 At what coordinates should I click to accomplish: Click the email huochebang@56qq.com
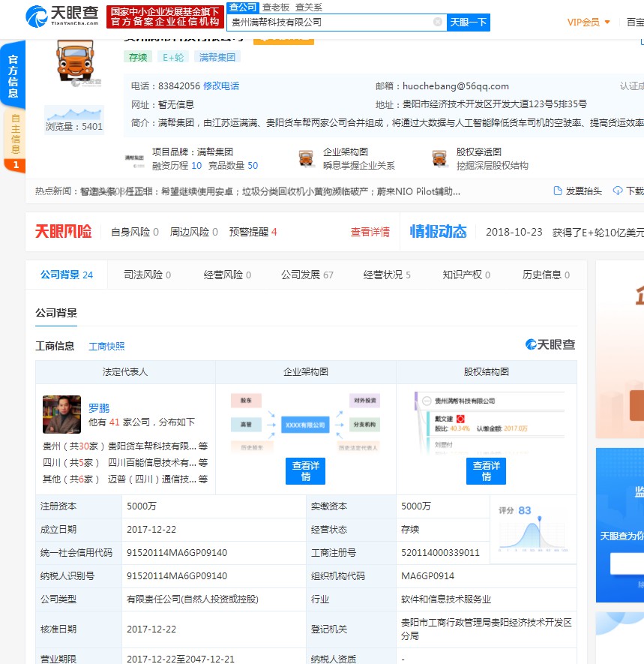tap(455, 86)
